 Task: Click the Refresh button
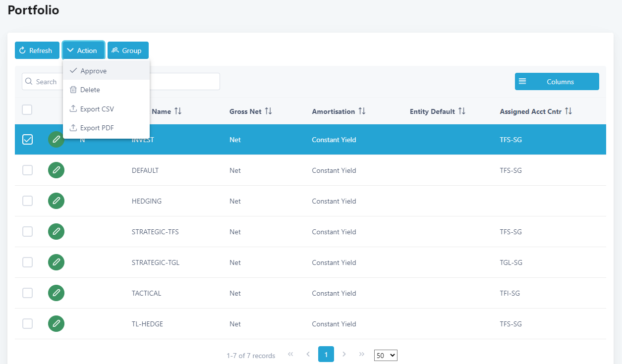(37, 51)
